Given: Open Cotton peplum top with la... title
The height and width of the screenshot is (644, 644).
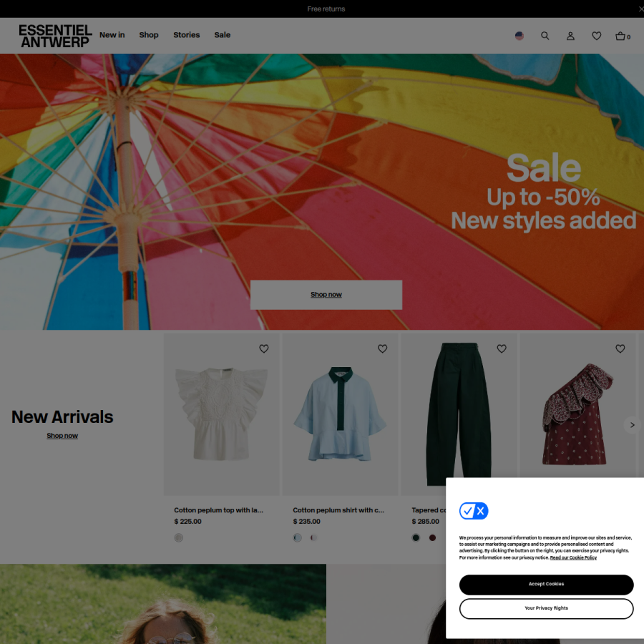Looking at the screenshot, I should coord(218,510).
